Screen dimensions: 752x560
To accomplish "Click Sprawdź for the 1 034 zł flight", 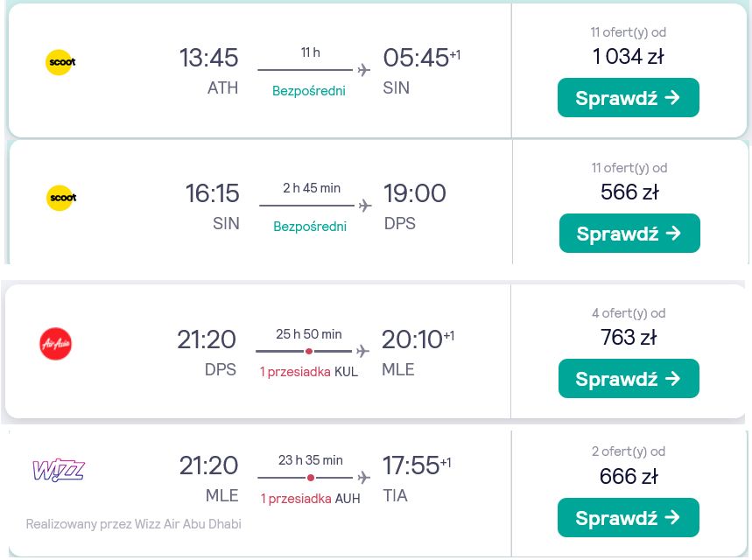I will tap(629, 98).
